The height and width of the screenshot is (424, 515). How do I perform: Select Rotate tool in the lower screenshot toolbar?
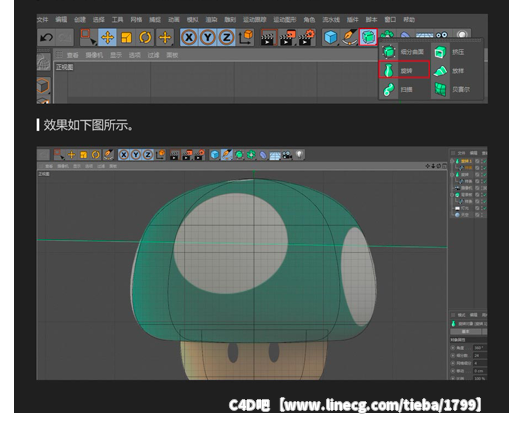pos(96,155)
